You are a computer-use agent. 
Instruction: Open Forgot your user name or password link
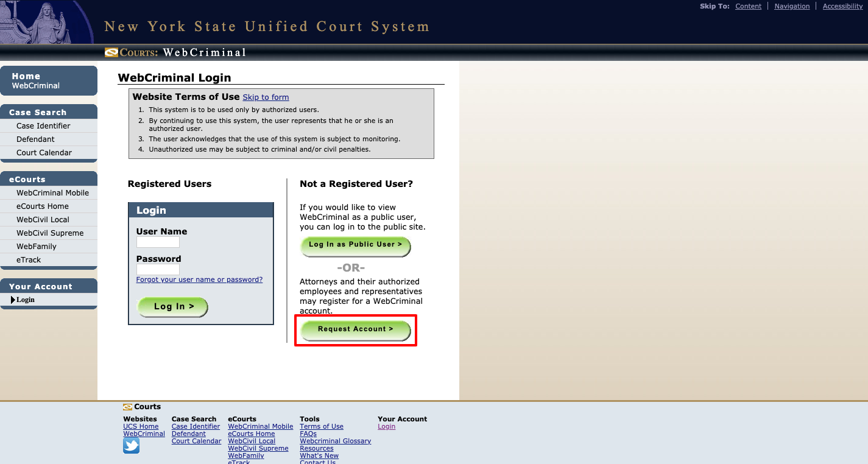200,280
